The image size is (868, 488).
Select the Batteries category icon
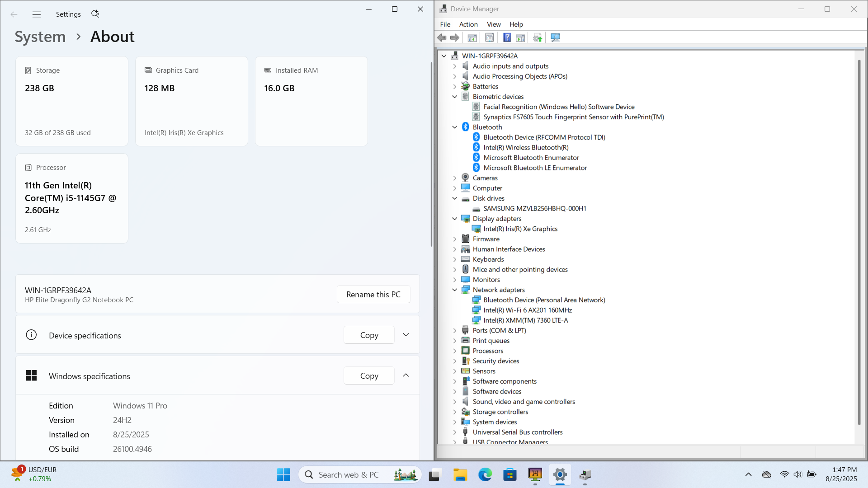click(x=466, y=86)
